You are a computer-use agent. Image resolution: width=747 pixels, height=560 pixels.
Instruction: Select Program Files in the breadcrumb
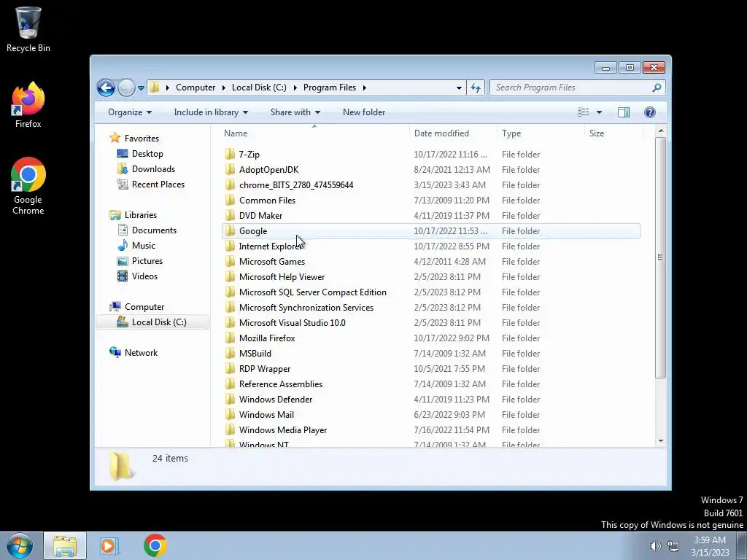coord(330,87)
